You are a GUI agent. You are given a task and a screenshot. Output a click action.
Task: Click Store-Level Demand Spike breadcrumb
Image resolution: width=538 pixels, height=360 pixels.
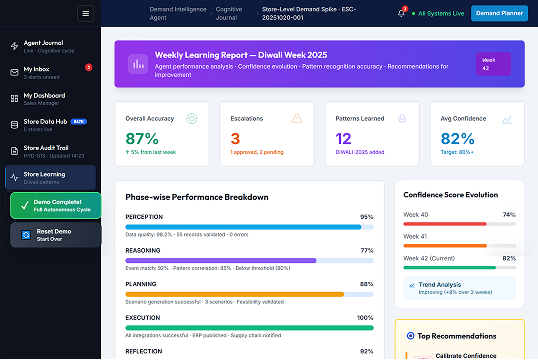pos(309,13)
